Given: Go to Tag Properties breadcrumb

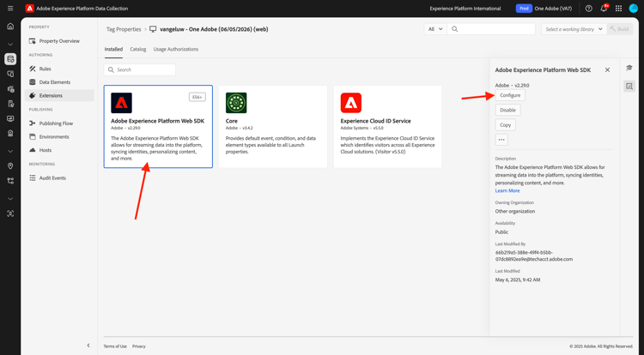Looking at the screenshot, I should (124, 29).
